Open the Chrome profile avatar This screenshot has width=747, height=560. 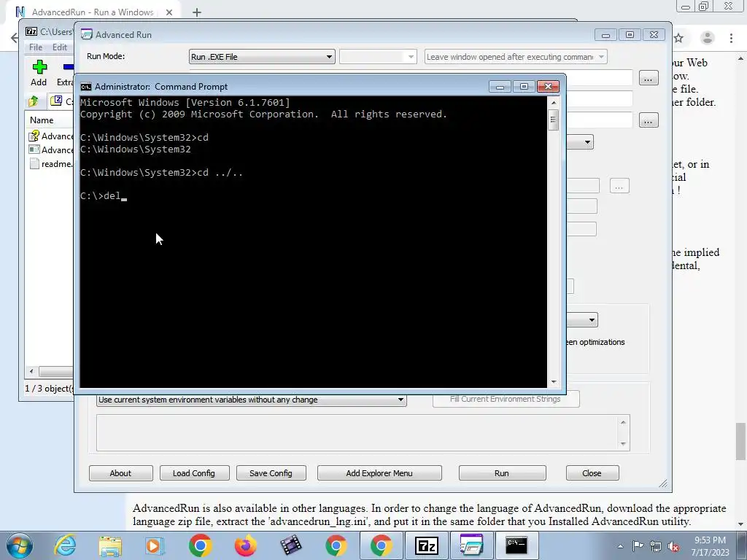708,38
